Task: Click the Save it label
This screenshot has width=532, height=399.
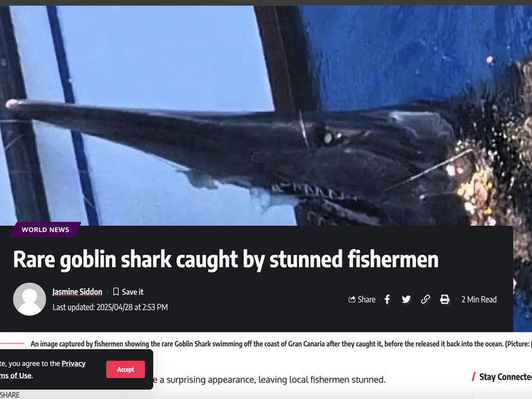Action: click(x=133, y=292)
